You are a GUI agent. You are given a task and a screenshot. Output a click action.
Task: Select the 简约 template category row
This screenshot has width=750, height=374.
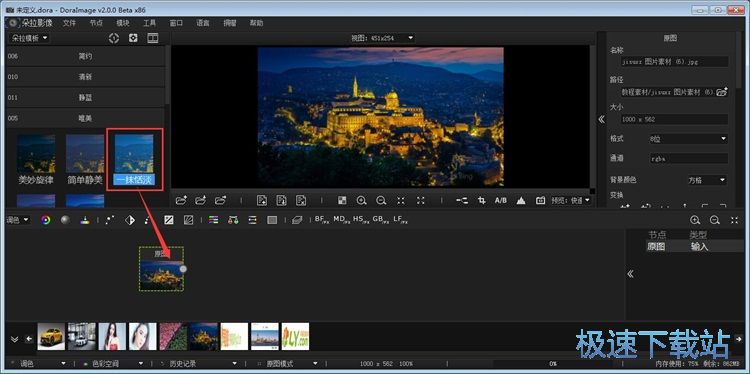pyautogui.click(x=85, y=56)
